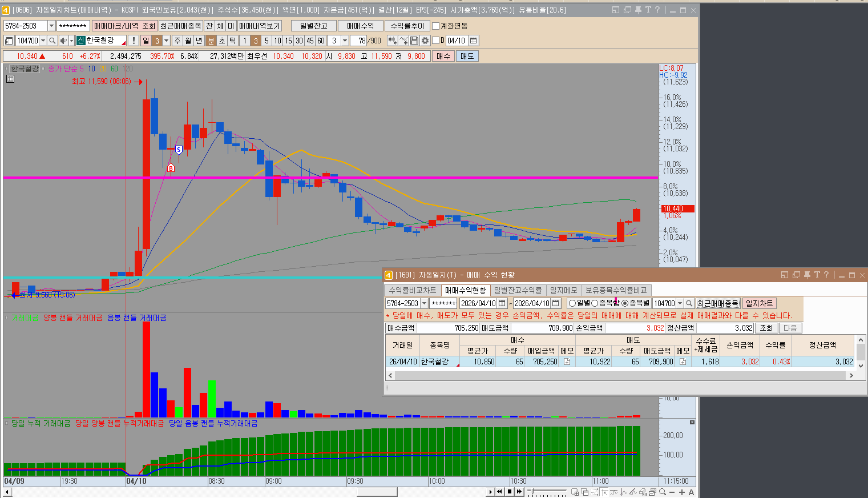Click the letter A text icon in bottom bar
The image size is (868, 498).
[x=691, y=492]
